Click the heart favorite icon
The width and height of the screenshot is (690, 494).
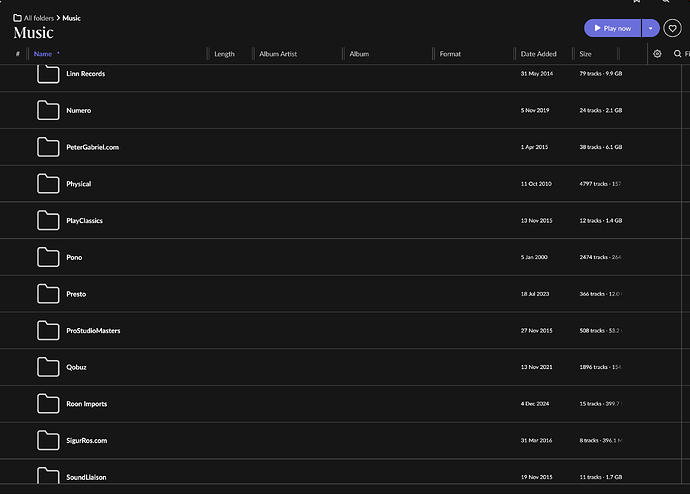coord(672,28)
